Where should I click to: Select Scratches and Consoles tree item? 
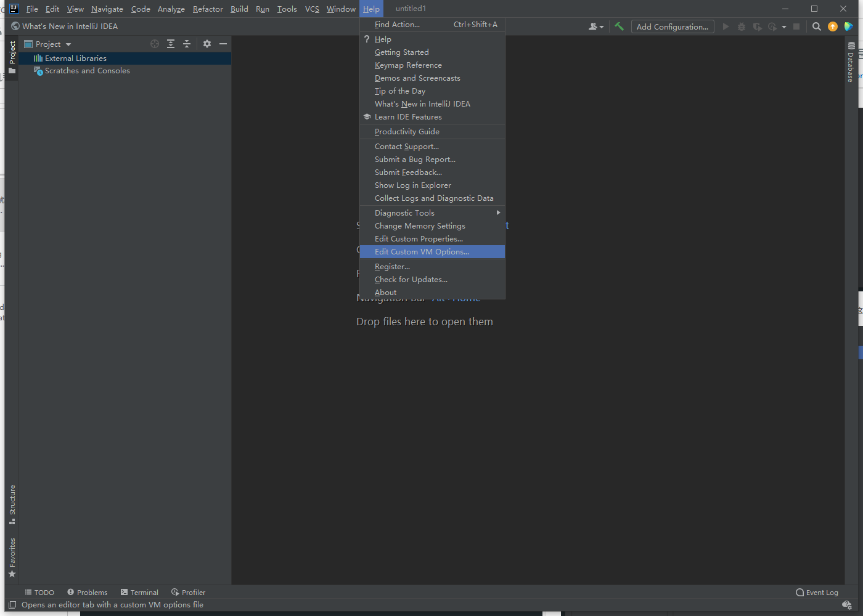pyautogui.click(x=87, y=71)
